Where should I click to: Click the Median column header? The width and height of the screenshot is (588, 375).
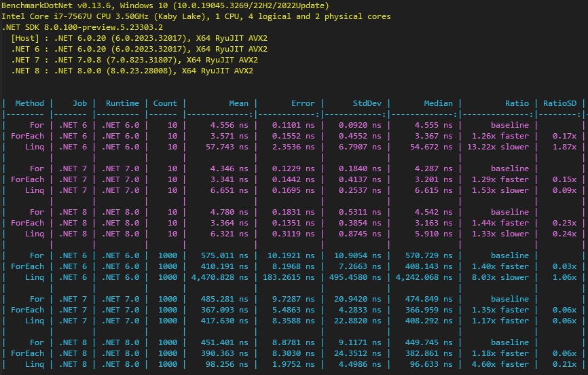pyautogui.click(x=438, y=103)
